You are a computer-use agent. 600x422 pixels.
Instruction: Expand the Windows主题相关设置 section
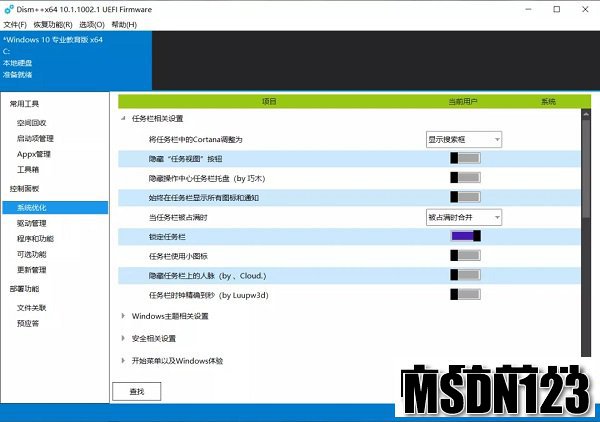coord(123,316)
